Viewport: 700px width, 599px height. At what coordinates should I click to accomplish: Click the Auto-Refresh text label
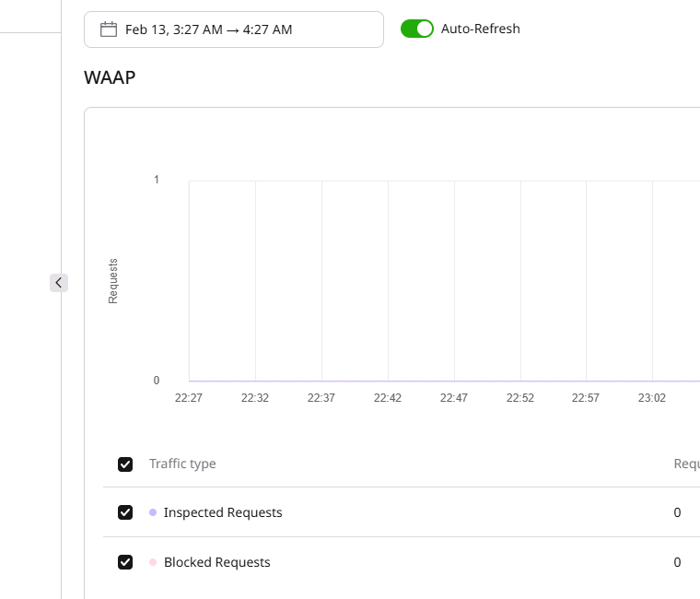pyautogui.click(x=480, y=29)
